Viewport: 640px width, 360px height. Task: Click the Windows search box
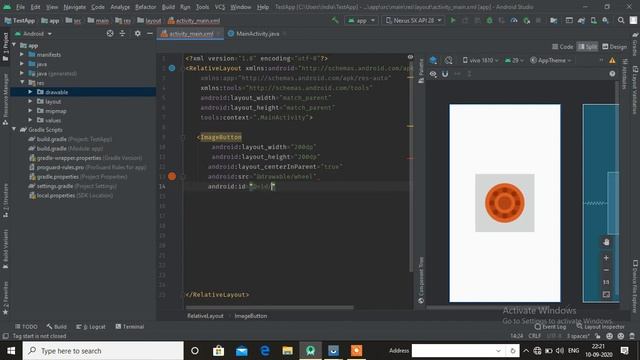pos(103,351)
